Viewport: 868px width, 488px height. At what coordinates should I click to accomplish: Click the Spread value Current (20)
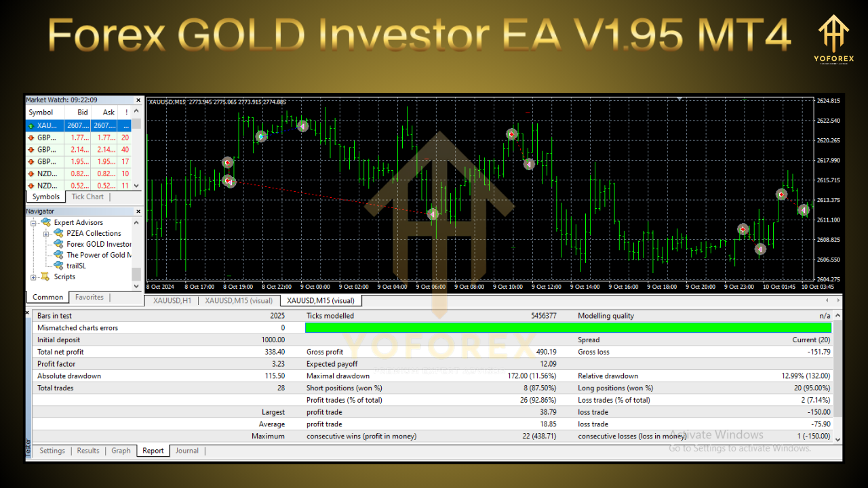pyautogui.click(x=811, y=340)
